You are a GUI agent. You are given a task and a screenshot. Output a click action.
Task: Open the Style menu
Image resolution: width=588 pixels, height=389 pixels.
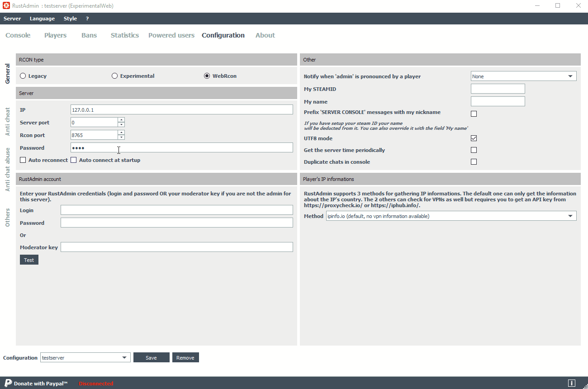click(70, 19)
